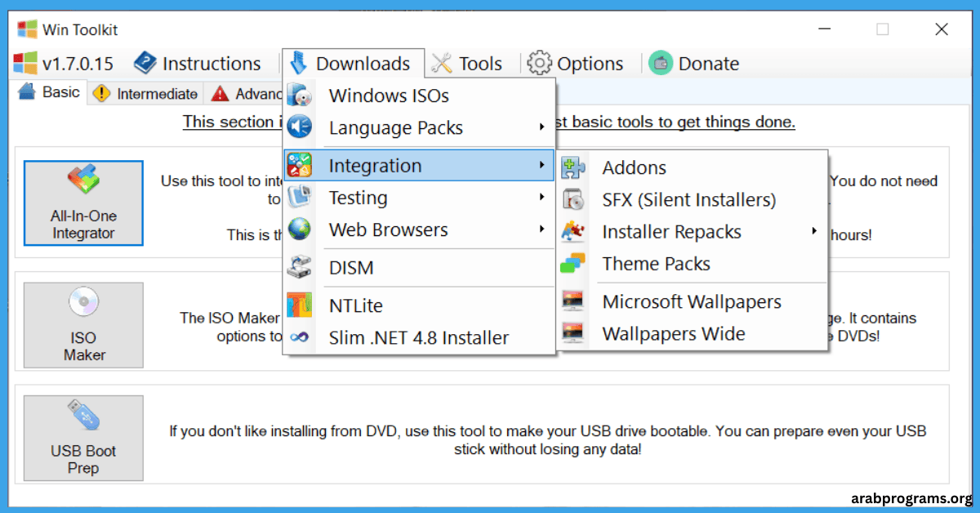Click the Integration colorful icon
Screen dimensions: 980x513
coord(300,165)
